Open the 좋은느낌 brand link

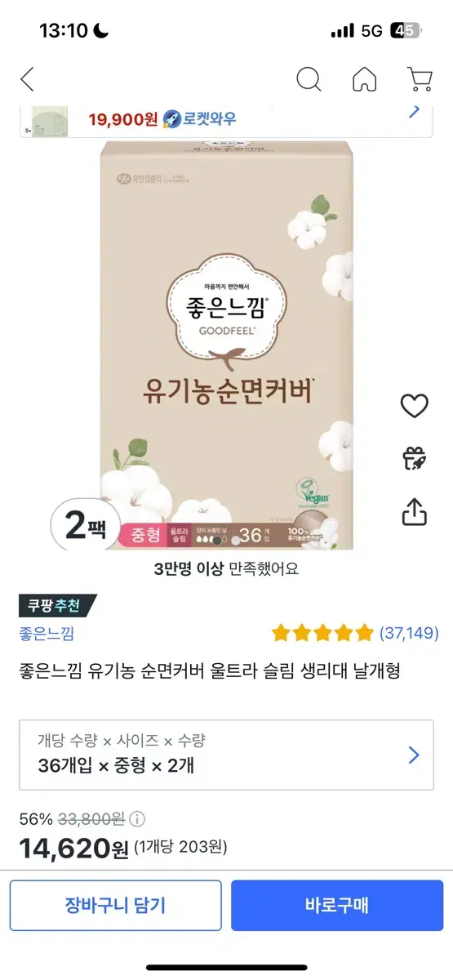coord(47,633)
